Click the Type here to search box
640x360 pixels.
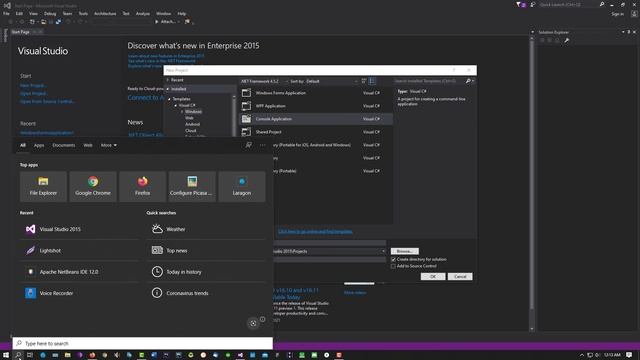[143, 343]
